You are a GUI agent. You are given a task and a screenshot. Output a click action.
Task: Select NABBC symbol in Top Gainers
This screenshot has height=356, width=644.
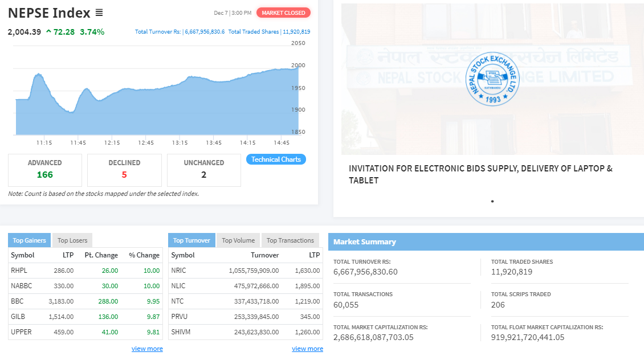(x=21, y=286)
